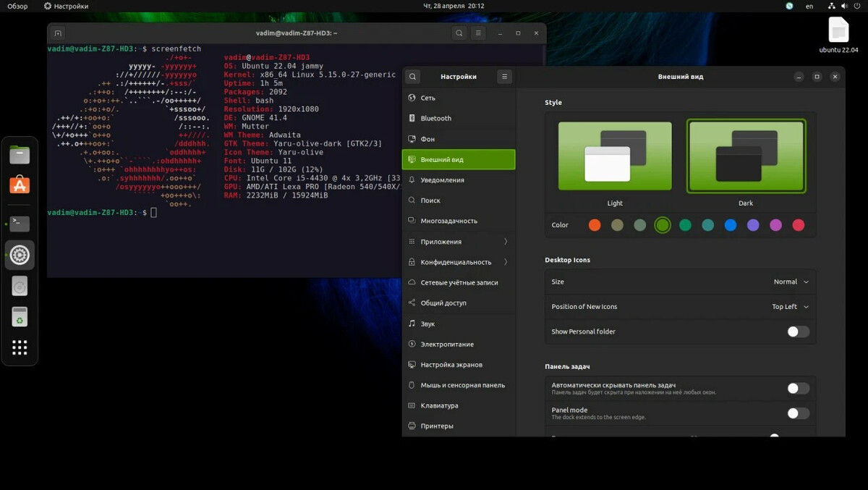
Task: Click the Settings gear icon in dock
Action: pyautogui.click(x=20, y=255)
